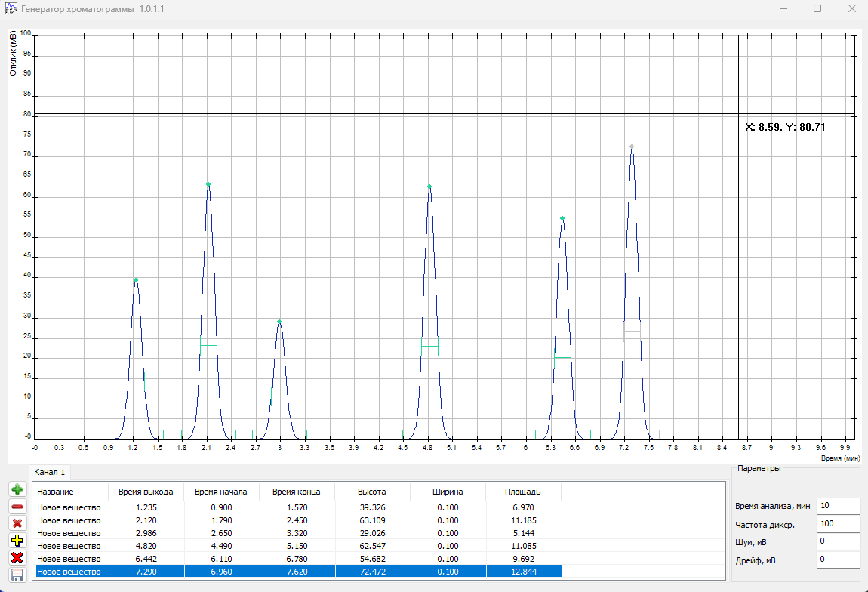
Task: Click the small faded red X button
Action: 17,523
